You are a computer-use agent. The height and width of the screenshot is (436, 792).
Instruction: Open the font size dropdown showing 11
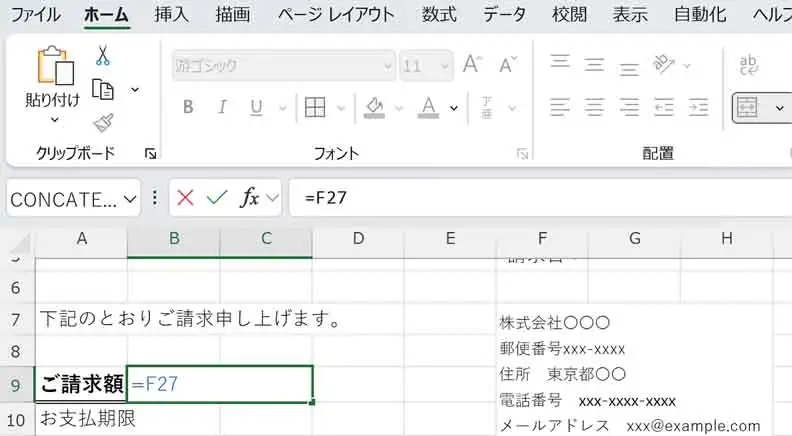point(442,66)
